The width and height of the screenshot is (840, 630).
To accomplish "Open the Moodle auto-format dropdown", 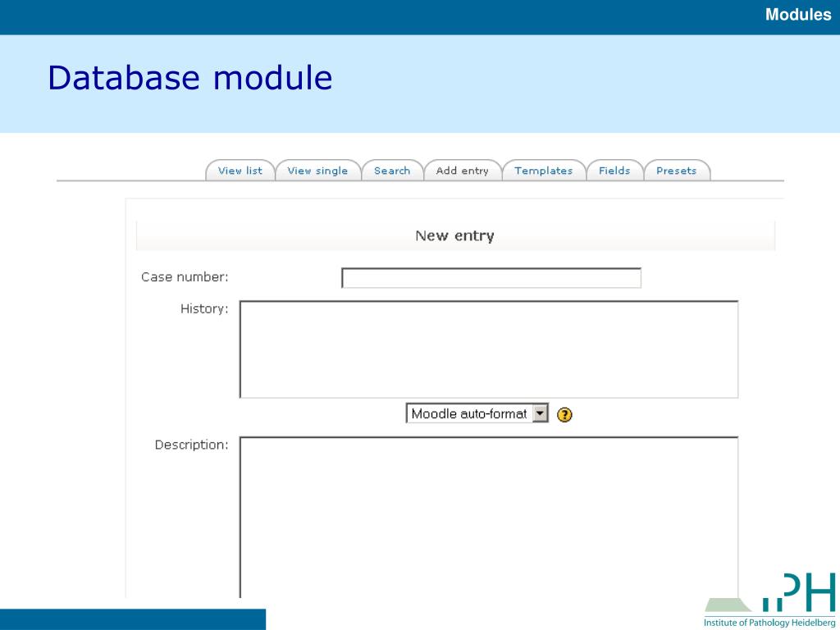I will pyautogui.click(x=477, y=413).
